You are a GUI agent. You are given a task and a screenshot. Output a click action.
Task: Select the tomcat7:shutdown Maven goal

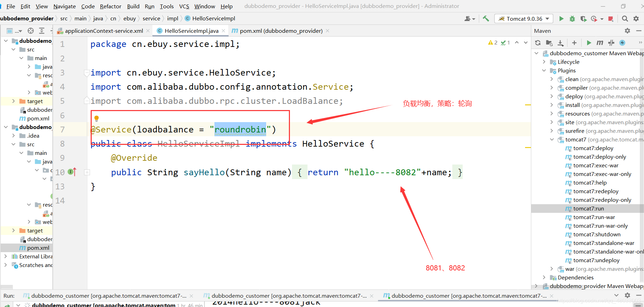coord(596,235)
